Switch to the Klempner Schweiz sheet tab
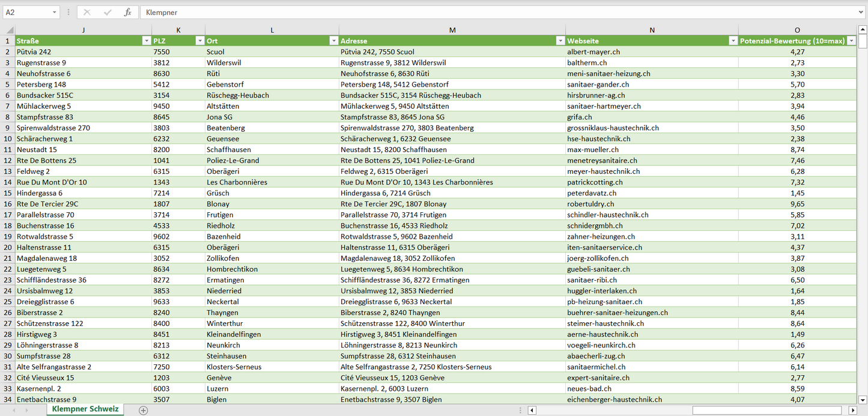 click(85, 409)
